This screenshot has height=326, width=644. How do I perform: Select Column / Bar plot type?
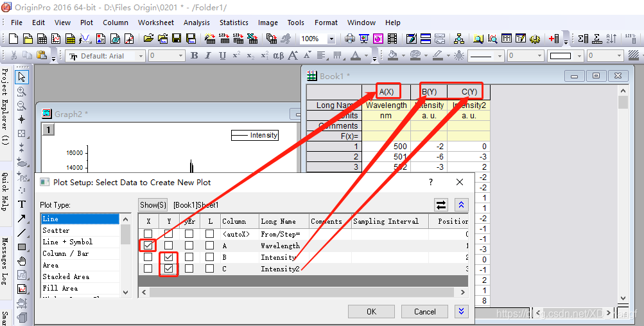[65, 253]
